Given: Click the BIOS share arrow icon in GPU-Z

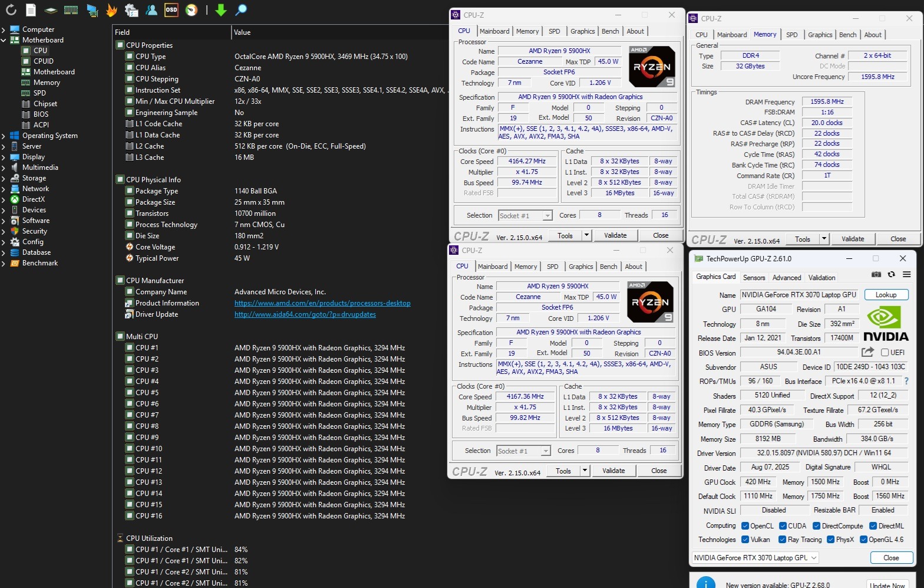Looking at the screenshot, I should [867, 352].
